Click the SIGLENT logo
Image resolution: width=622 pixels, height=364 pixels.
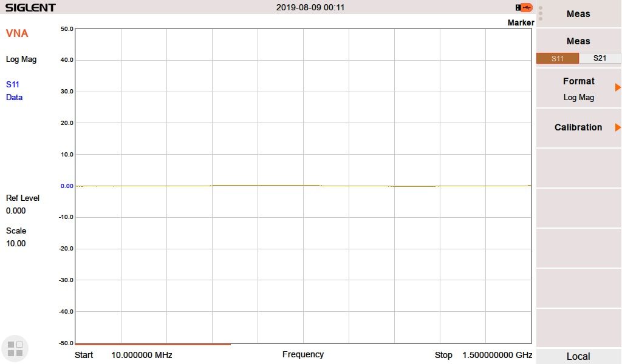tap(30, 8)
